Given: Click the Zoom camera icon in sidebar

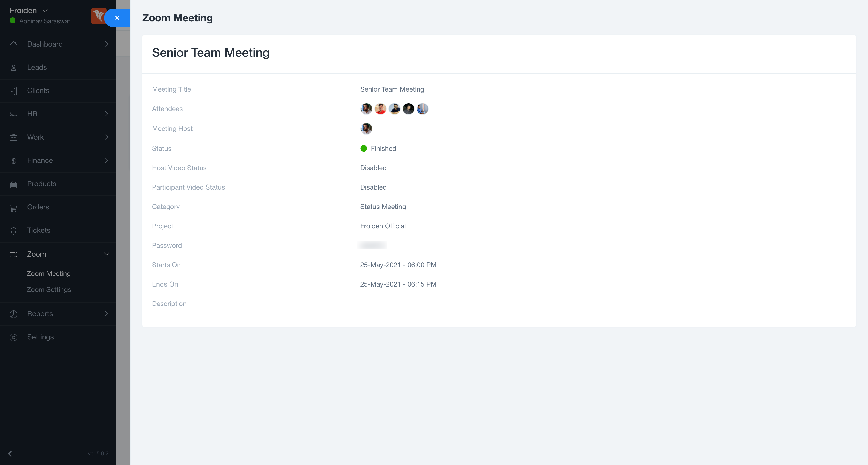Looking at the screenshot, I should [14, 254].
